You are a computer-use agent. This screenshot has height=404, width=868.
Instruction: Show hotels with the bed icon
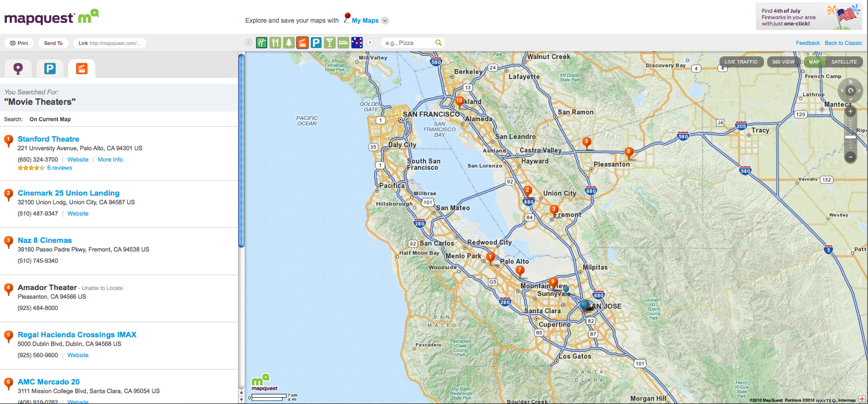coord(343,43)
